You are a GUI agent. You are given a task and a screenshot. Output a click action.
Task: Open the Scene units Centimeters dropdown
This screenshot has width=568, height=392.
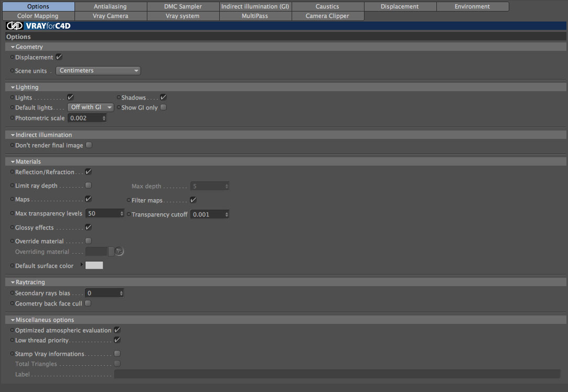click(x=98, y=71)
